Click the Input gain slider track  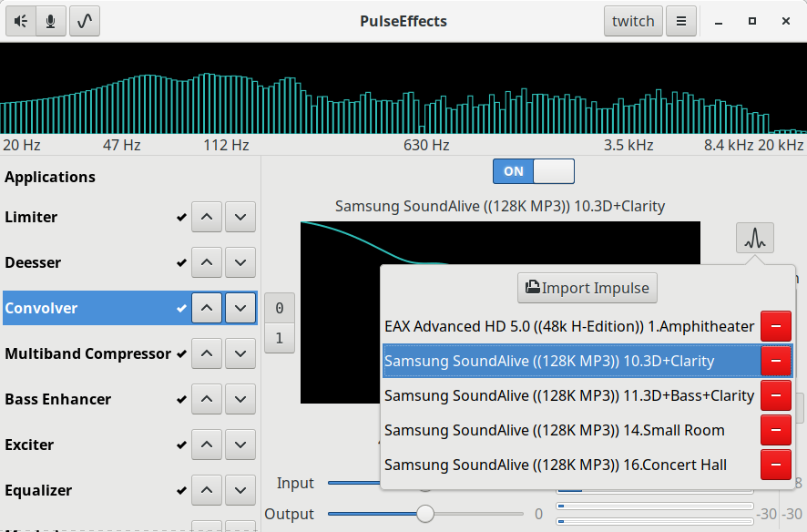click(354, 483)
